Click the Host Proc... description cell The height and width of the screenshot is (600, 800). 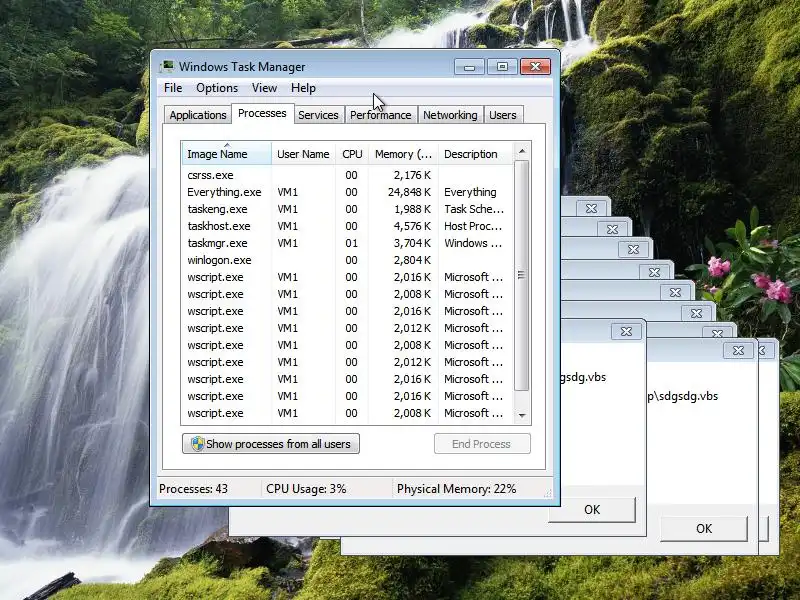pyautogui.click(x=473, y=226)
